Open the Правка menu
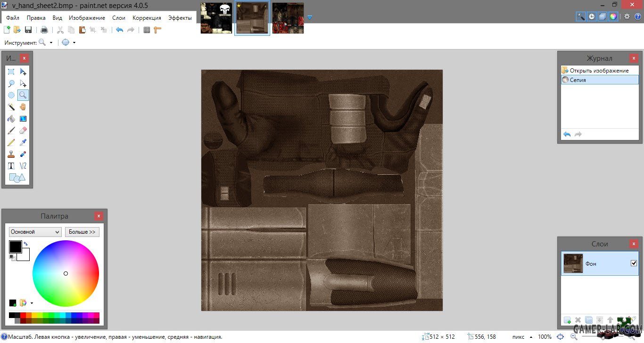 (x=36, y=18)
